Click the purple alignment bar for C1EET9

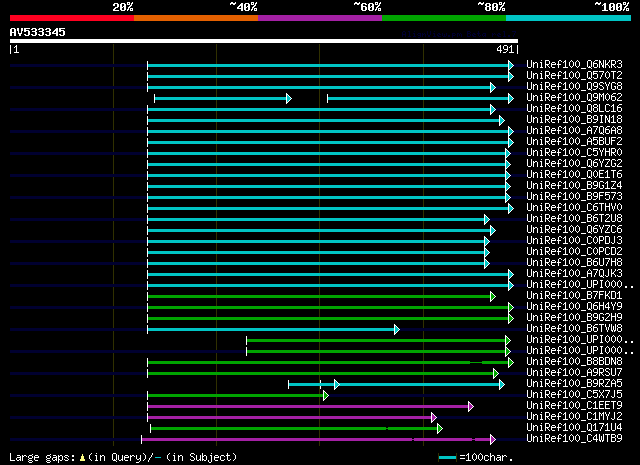pos(310,407)
